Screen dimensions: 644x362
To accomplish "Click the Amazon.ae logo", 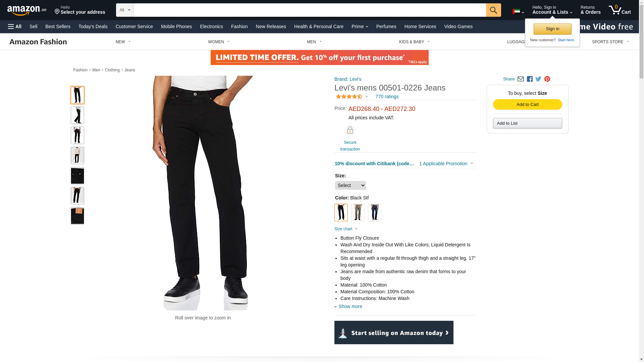I will pos(27,10).
